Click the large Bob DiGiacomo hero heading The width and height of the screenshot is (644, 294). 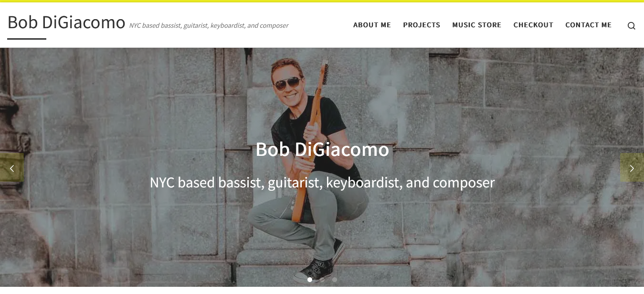pos(322,150)
